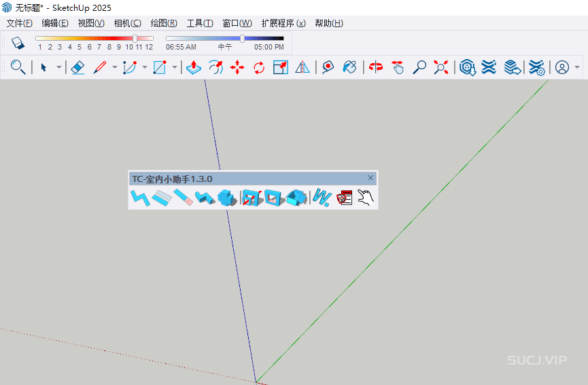Select the Flip mirror tool

pos(302,67)
